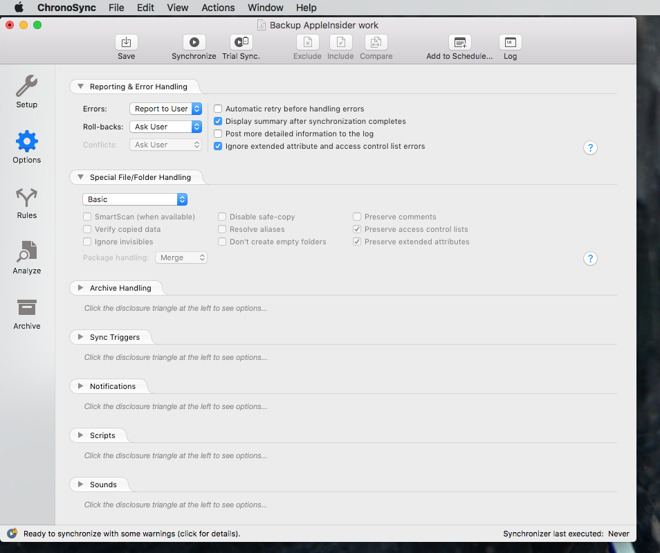This screenshot has height=553, width=660.
Task: Click help icon for Special File/Folder Handling
Action: (590, 258)
